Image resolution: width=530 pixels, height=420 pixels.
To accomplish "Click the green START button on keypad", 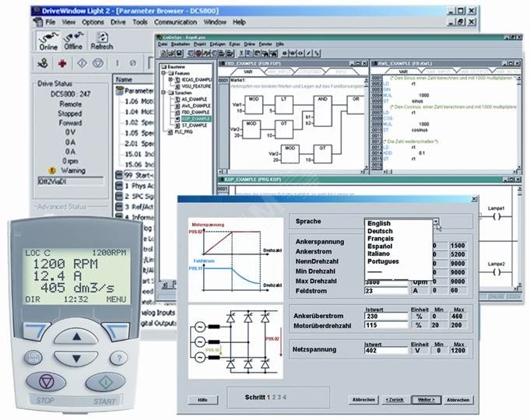I will [x=105, y=382].
